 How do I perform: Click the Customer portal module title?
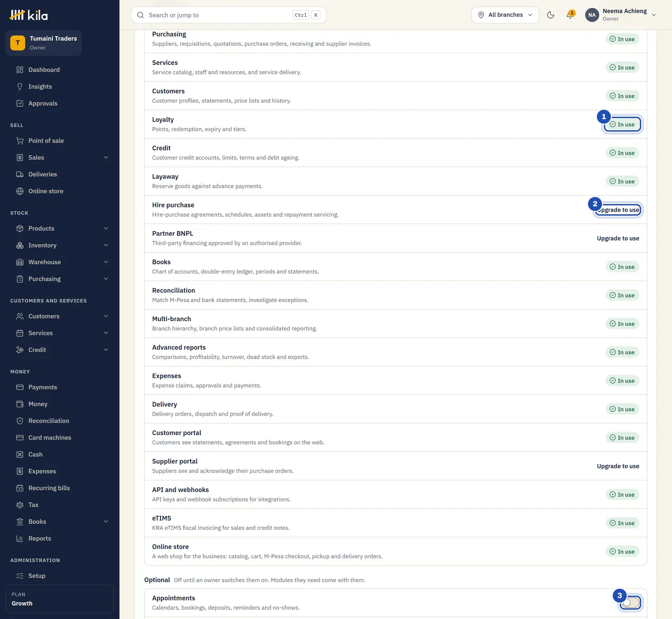pyautogui.click(x=176, y=433)
